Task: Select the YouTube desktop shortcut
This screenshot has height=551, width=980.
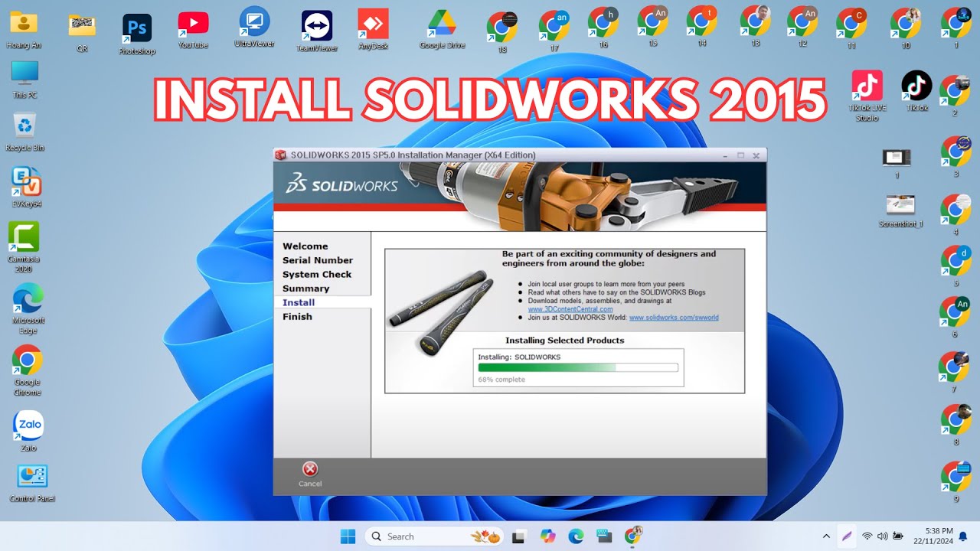Action: [x=193, y=29]
